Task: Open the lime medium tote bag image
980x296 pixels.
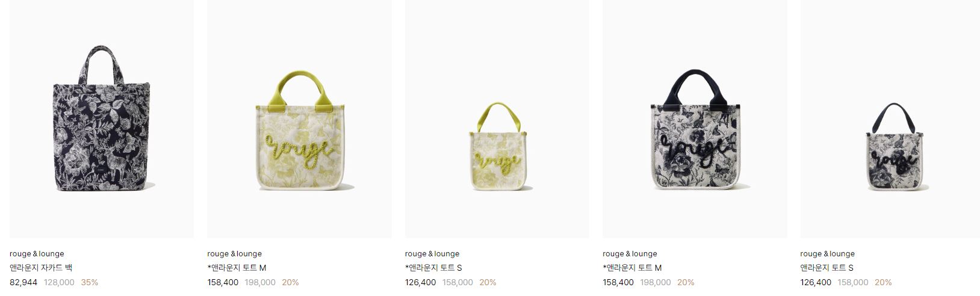Action: pyautogui.click(x=299, y=119)
